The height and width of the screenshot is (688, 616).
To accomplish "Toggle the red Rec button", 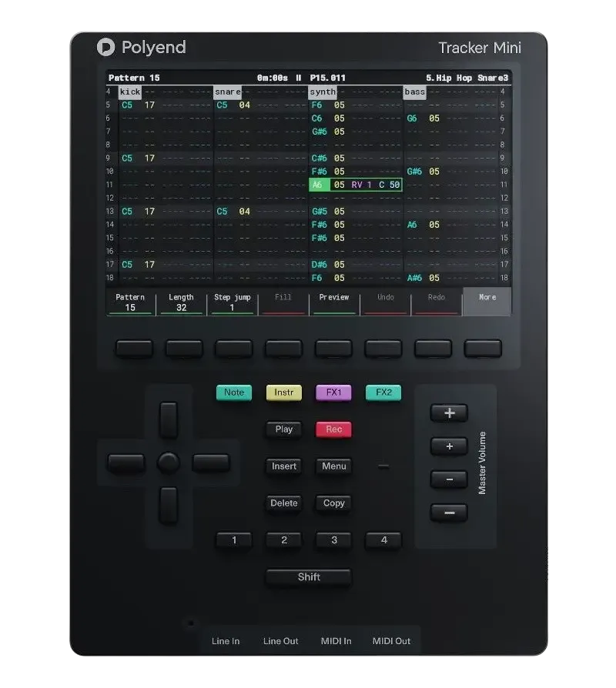I will tap(333, 429).
